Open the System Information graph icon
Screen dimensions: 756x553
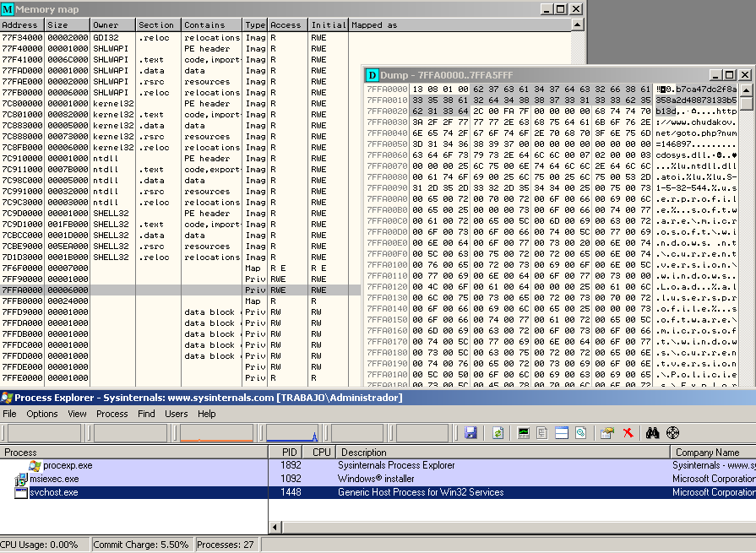click(x=524, y=433)
